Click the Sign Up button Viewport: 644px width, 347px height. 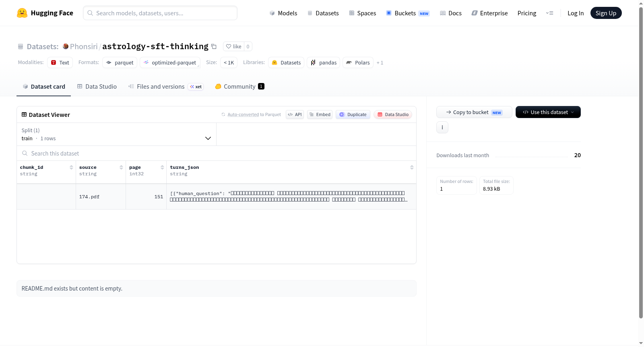coord(606,13)
